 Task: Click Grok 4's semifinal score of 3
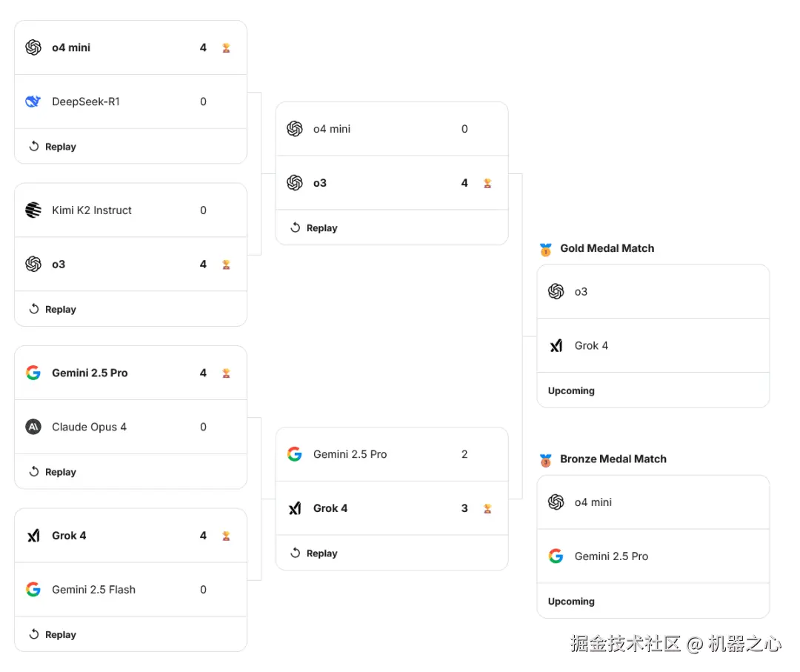coord(464,508)
